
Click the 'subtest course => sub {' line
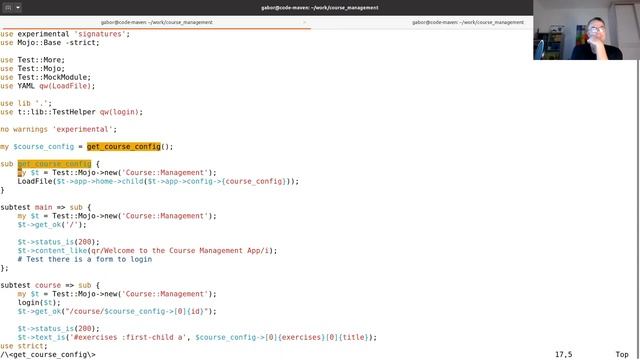pyautogui.click(x=50, y=285)
